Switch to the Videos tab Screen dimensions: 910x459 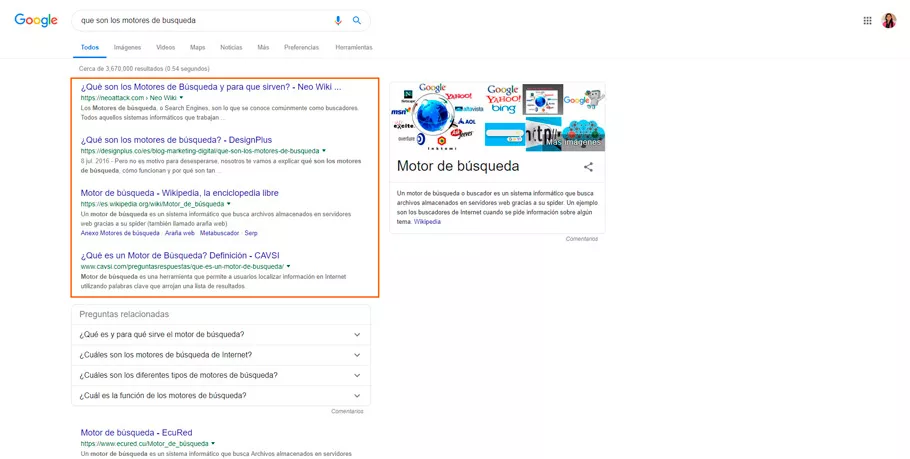165,48
